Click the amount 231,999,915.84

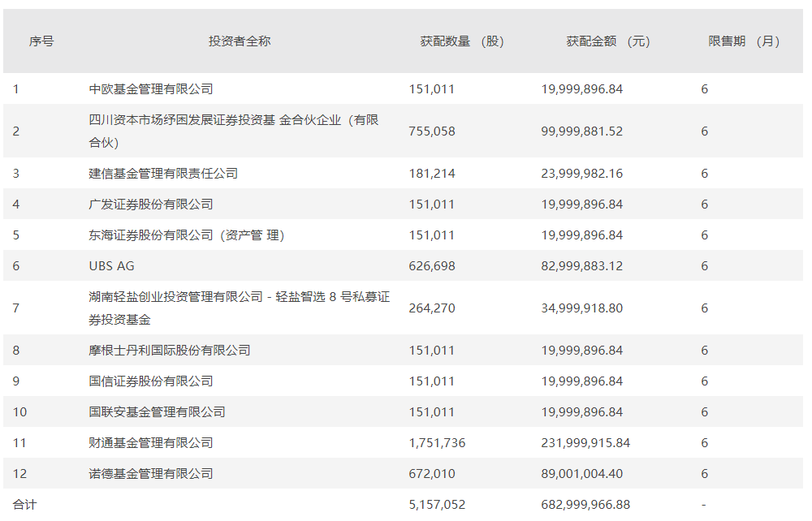point(585,443)
